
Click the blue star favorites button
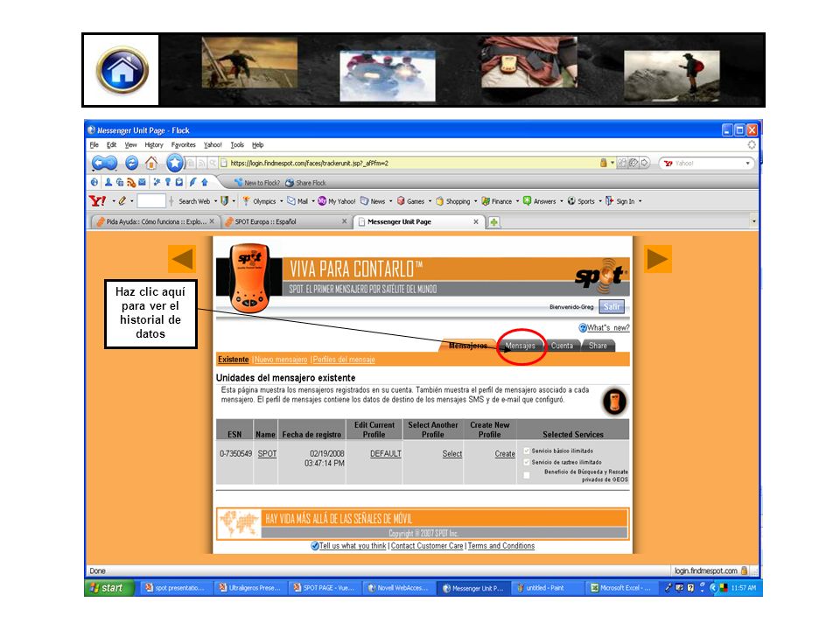coord(174,163)
